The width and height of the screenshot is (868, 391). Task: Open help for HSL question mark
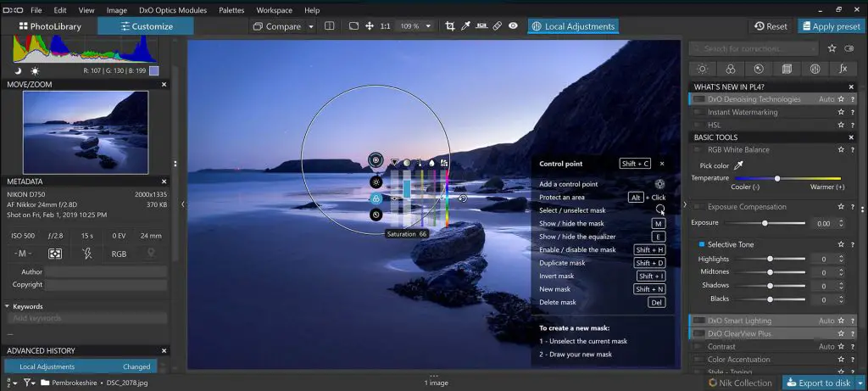coord(853,126)
